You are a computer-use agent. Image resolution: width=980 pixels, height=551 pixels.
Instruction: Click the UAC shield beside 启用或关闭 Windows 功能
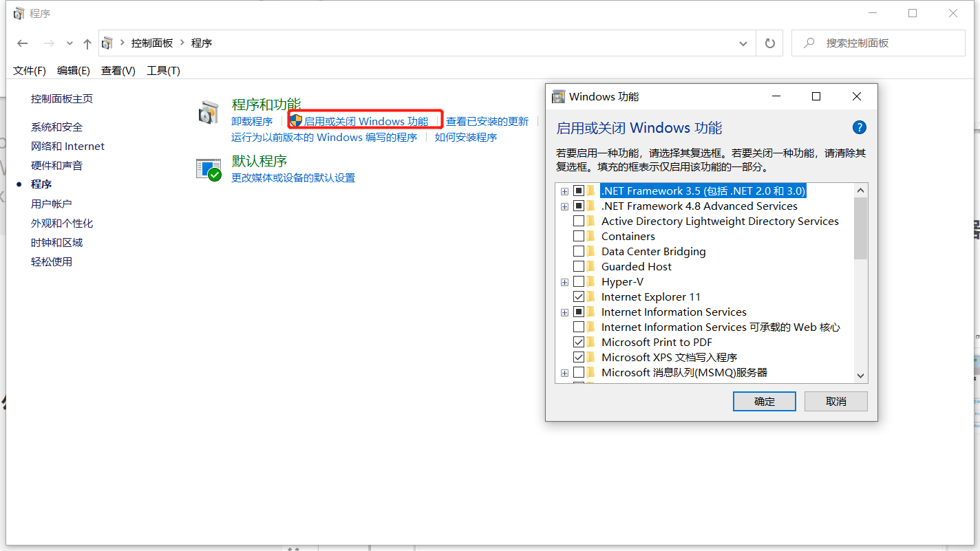tap(296, 120)
